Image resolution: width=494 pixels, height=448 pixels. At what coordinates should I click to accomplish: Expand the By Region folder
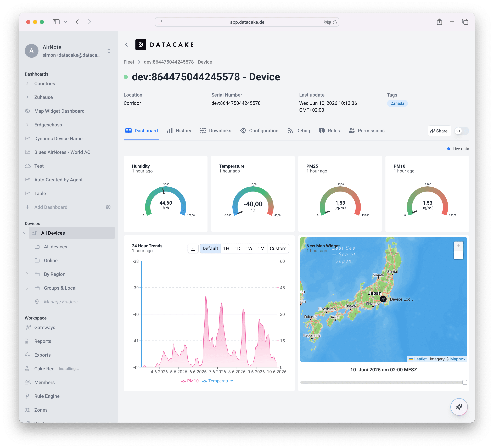click(x=27, y=274)
